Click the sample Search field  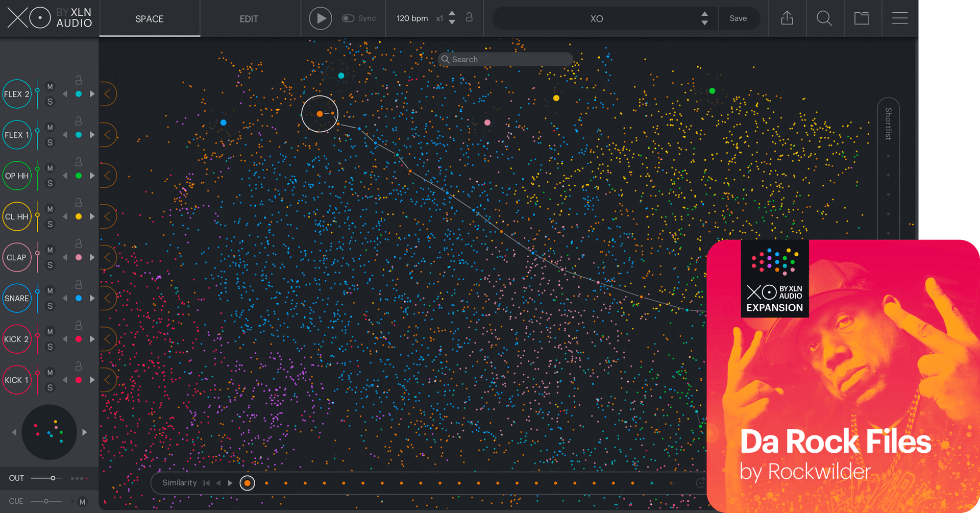pyautogui.click(x=505, y=59)
